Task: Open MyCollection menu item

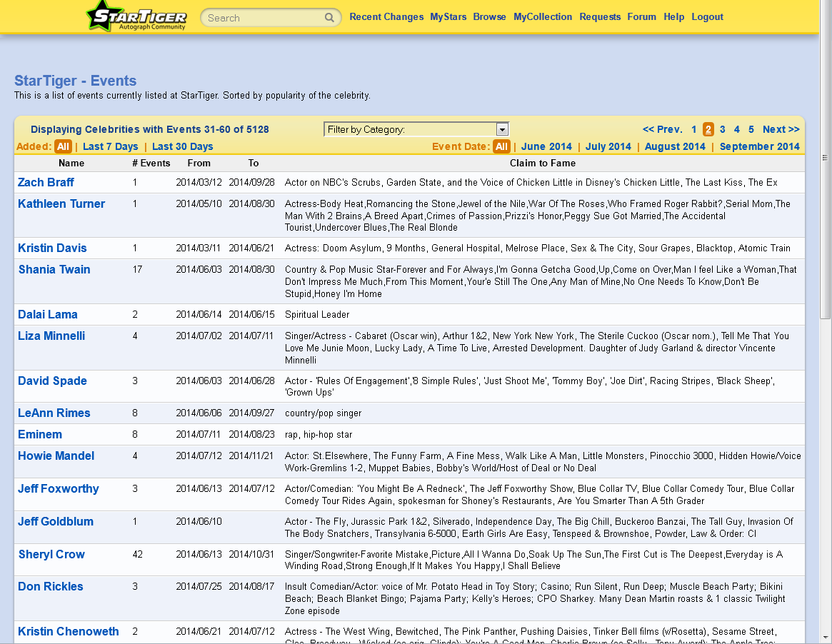Action: pos(543,16)
